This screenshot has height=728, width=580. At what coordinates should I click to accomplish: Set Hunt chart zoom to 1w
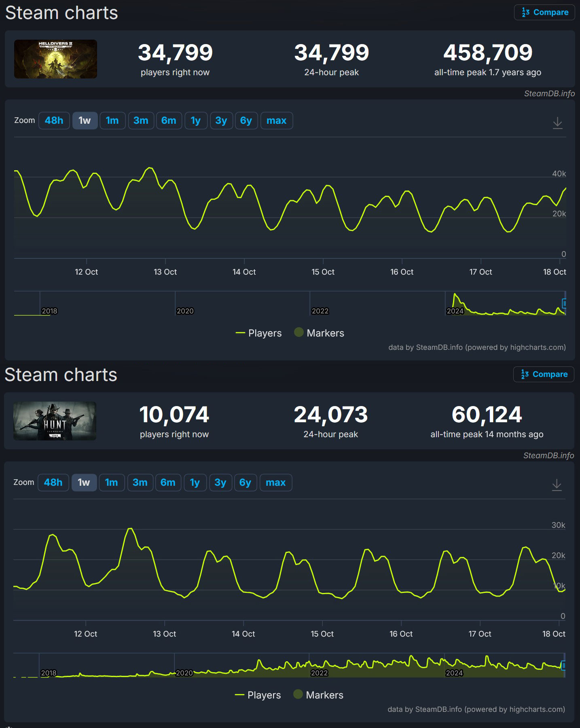coord(84,483)
